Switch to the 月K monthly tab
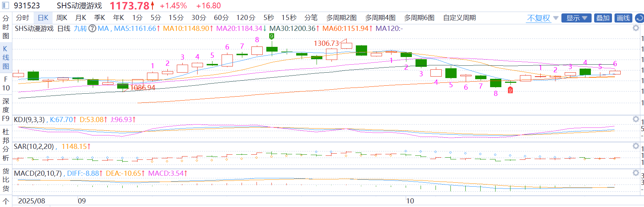This screenshot has width=644, height=207. (81, 18)
